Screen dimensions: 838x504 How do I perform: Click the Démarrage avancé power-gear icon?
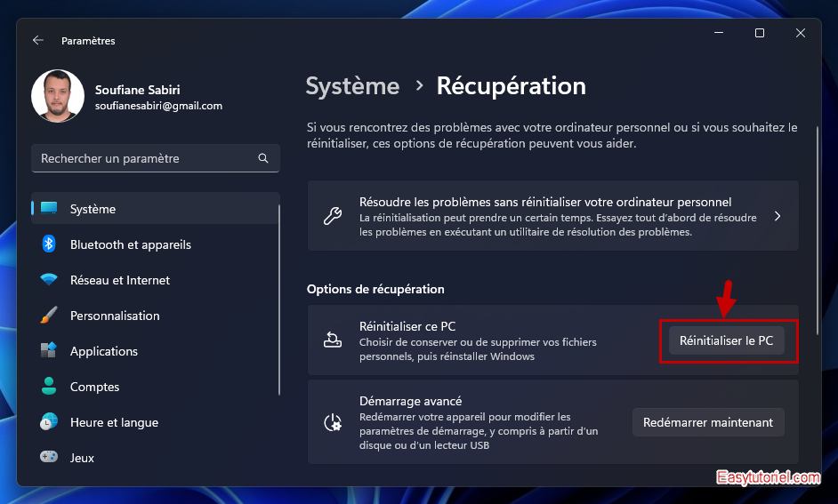[x=333, y=423]
